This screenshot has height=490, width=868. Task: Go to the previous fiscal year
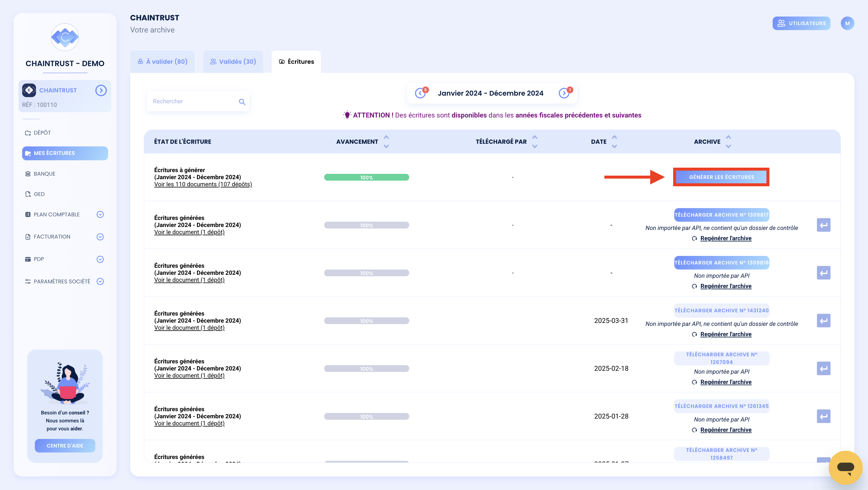420,93
